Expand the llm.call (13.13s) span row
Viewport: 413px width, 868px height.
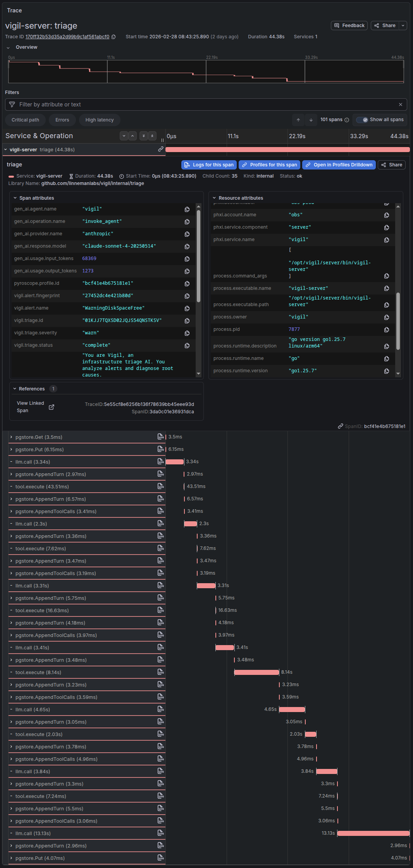click(x=11, y=833)
